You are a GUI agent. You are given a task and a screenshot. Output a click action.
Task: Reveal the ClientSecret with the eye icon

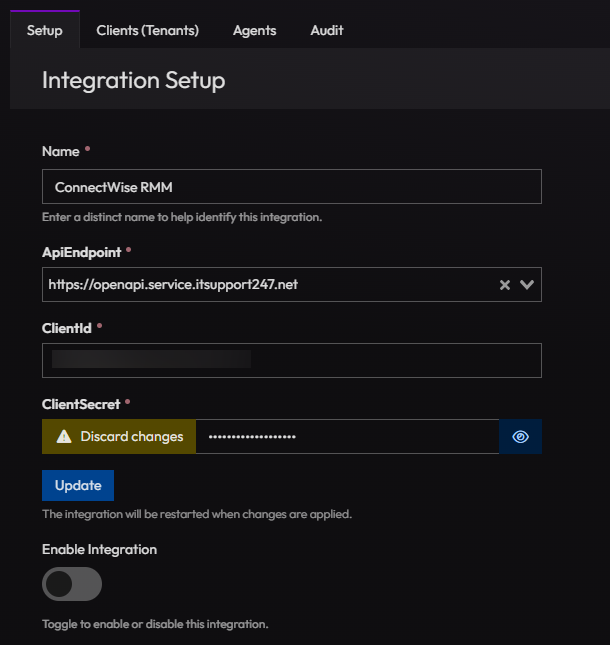(x=520, y=436)
